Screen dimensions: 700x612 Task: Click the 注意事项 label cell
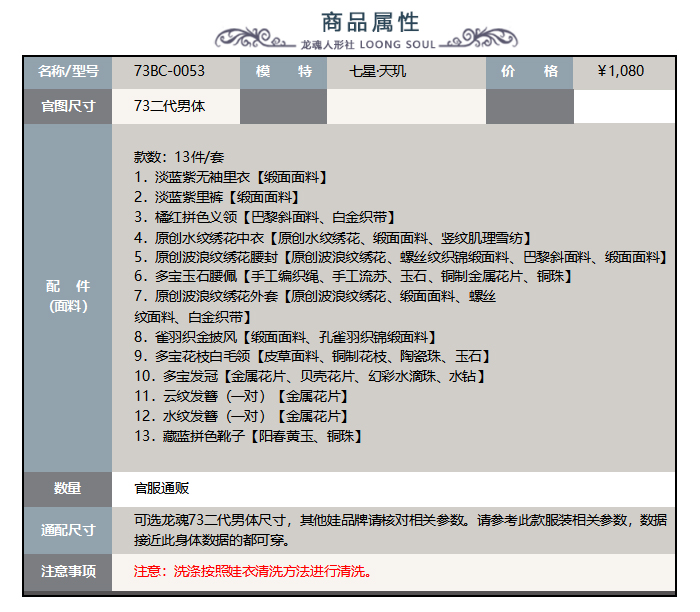click(68, 571)
